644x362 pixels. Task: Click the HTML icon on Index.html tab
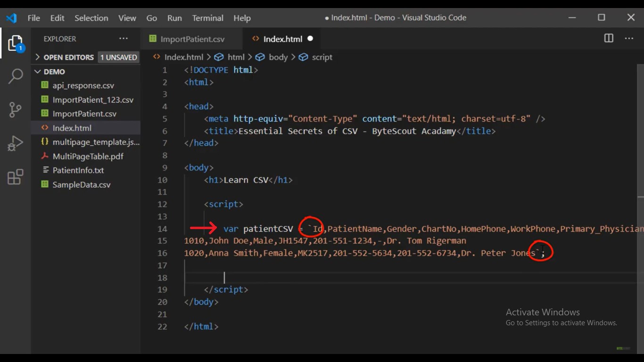(256, 39)
